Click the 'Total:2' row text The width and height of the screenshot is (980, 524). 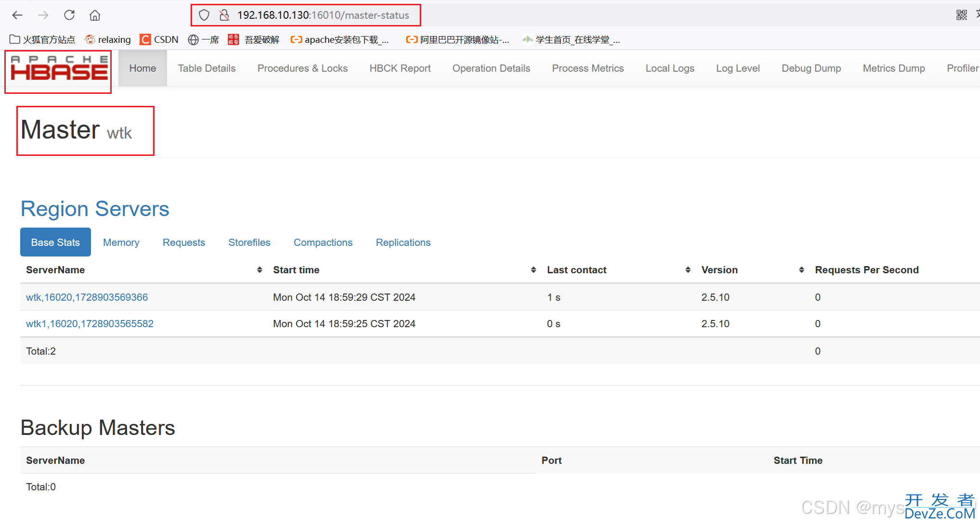click(41, 351)
